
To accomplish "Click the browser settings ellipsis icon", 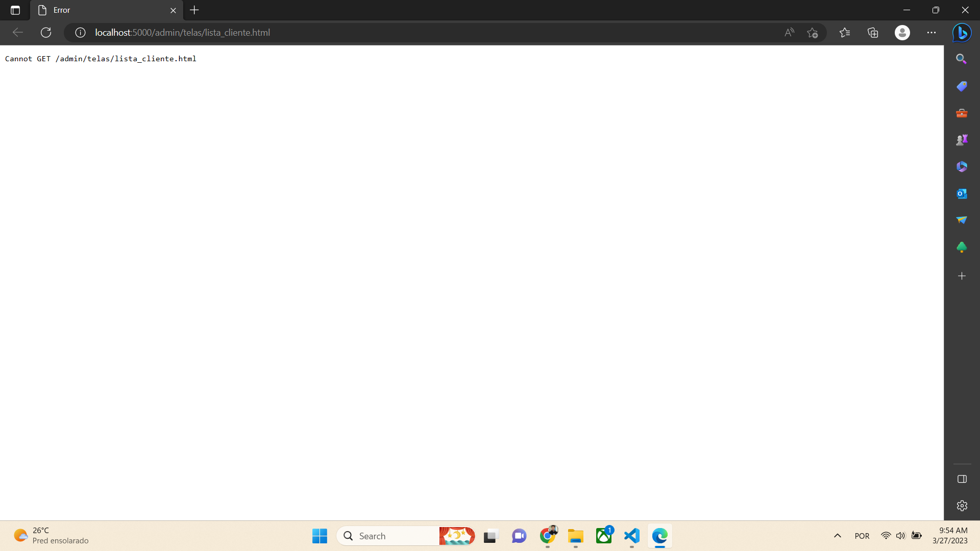I will [932, 32].
